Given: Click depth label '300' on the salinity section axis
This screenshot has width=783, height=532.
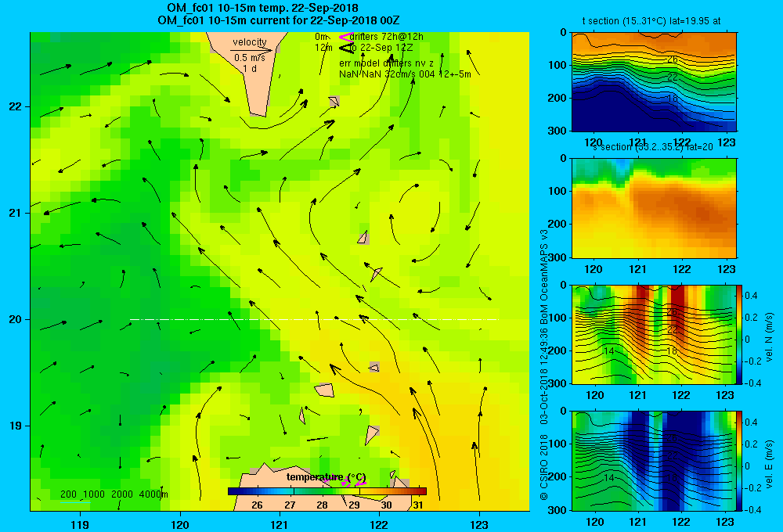Looking at the screenshot, I should tap(557, 257).
